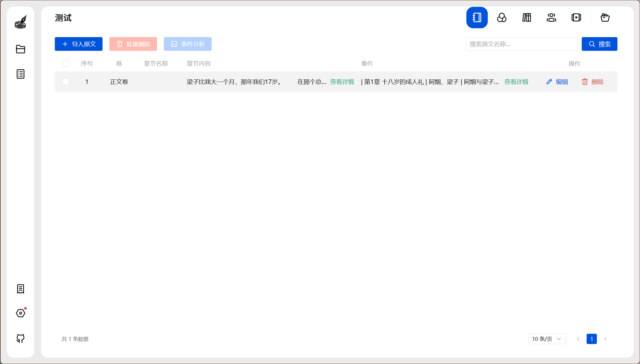Click the 共 1 条数据 total count
Image resolution: width=640 pixels, height=364 pixels.
[x=75, y=339]
